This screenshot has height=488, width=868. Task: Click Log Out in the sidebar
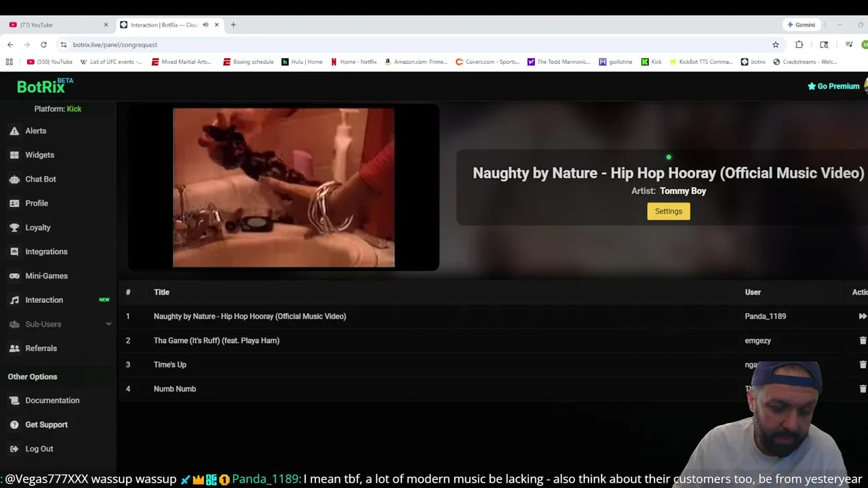coord(39,449)
